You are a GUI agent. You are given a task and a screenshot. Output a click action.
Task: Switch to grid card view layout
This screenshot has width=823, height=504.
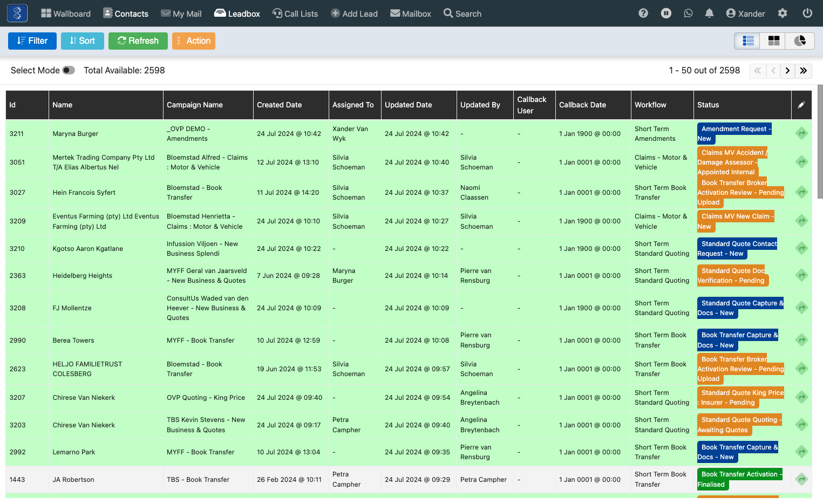(x=774, y=41)
